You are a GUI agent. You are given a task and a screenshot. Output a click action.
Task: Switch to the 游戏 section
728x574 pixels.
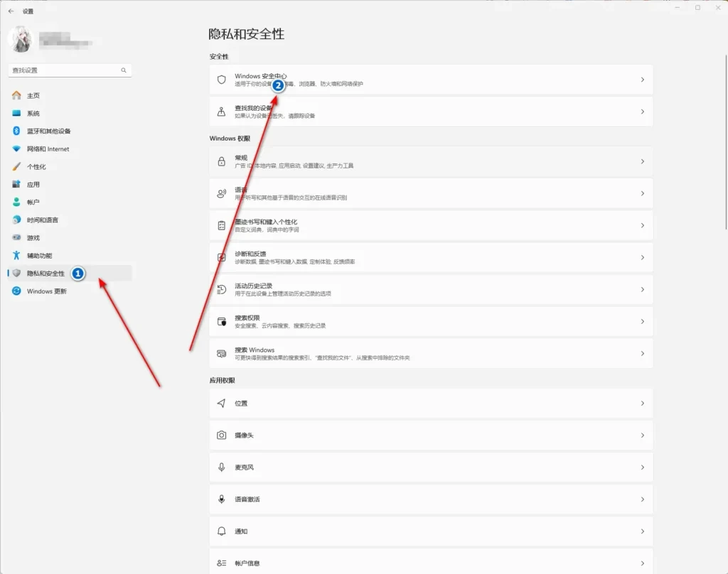[x=70, y=237]
